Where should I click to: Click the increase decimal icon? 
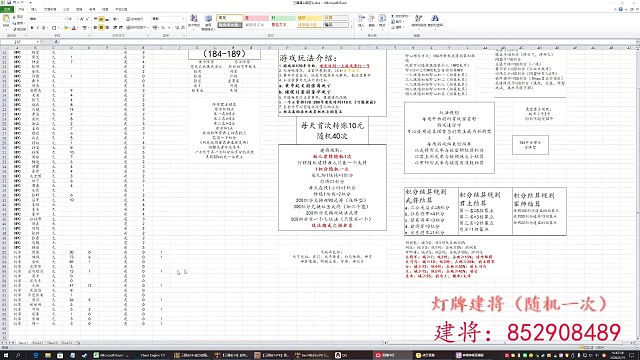click(x=177, y=28)
